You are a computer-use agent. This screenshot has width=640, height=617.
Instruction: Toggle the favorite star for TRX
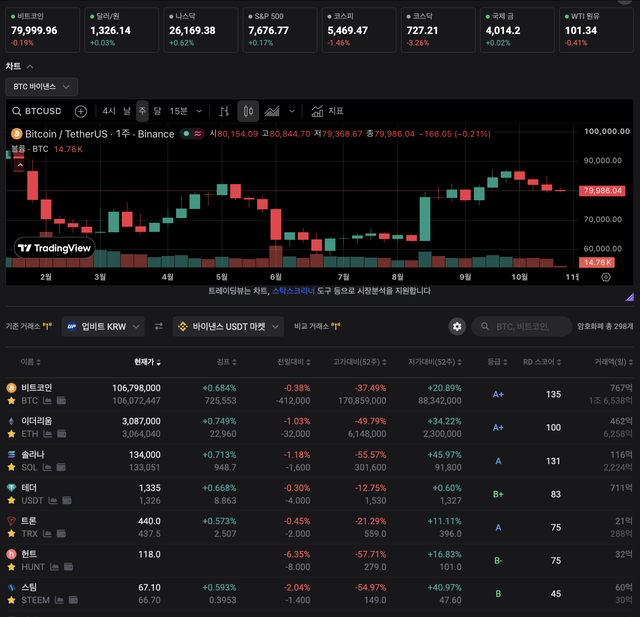coord(11,534)
